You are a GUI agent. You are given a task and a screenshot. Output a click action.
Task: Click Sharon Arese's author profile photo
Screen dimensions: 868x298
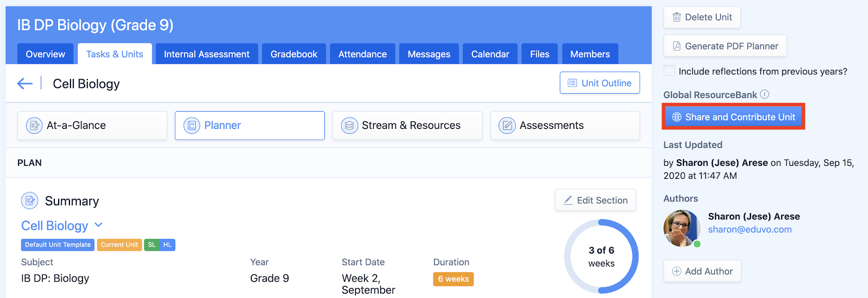click(x=681, y=228)
